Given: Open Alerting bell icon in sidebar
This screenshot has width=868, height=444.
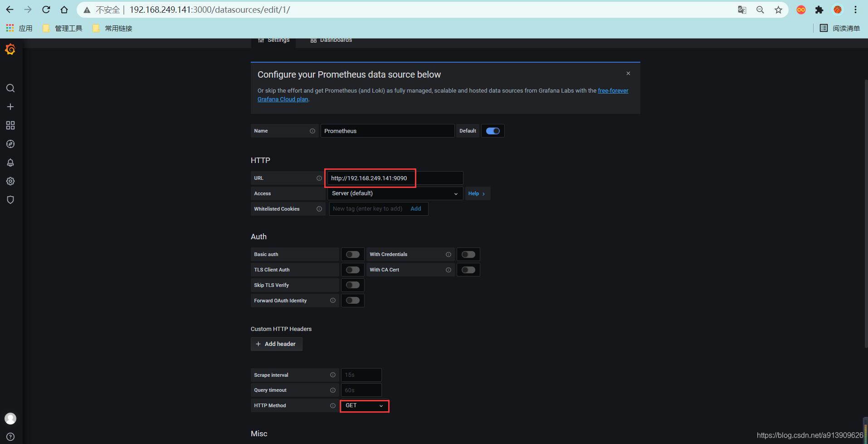Looking at the screenshot, I should tap(10, 163).
